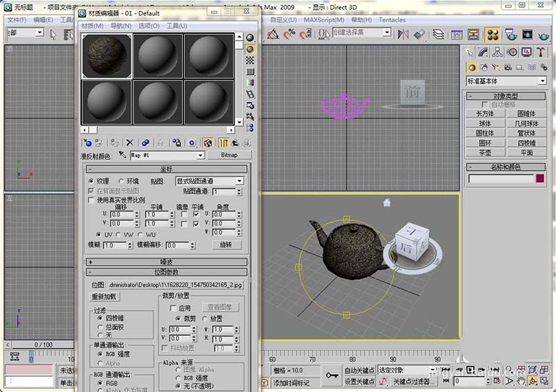This screenshot has height=392, width=556.
Task: Open the 导航(N) menu in material editor
Action: (121, 26)
